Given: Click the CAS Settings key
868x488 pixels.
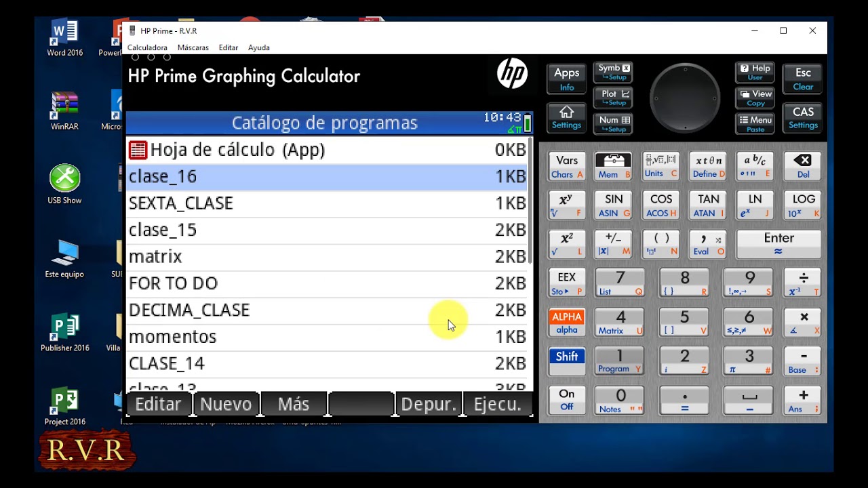Looking at the screenshot, I should 803,118.
